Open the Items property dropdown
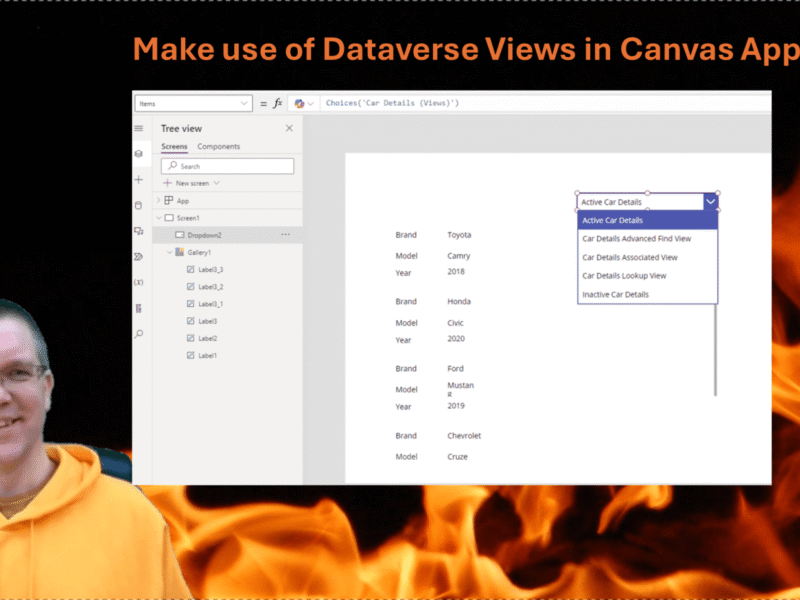The width and height of the screenshot is (800, 600). (x=193, y=104)
